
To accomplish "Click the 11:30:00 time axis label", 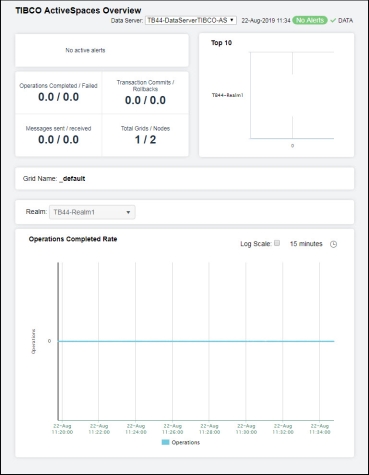I will 246,432.
